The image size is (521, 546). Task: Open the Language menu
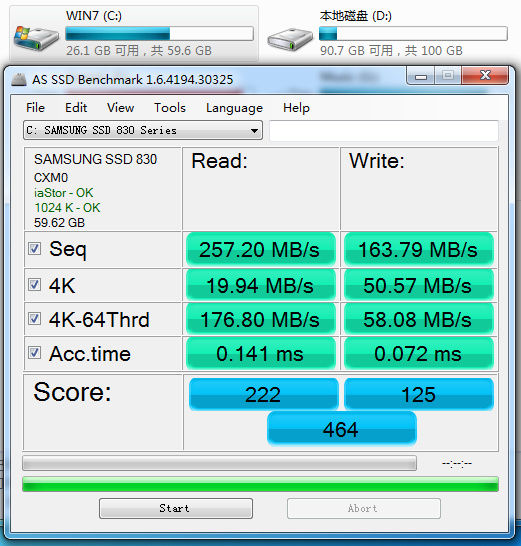(234, 108)
